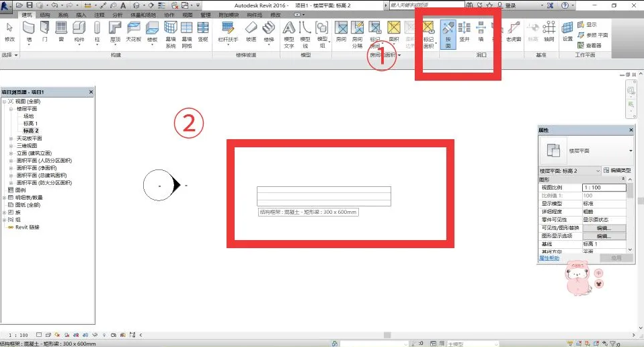Click the Save icon in quick access toolbar
This screenshot has height=347, width=644.
(x=30, y=5)
